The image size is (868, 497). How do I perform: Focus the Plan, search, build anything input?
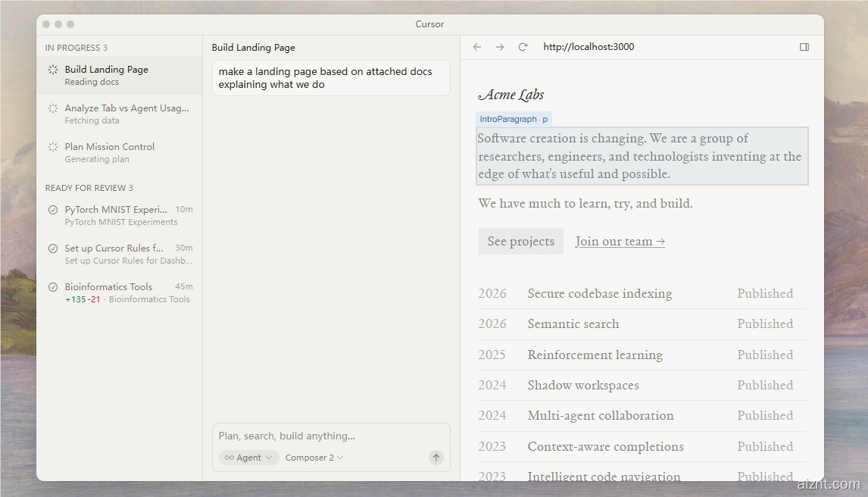330,436
